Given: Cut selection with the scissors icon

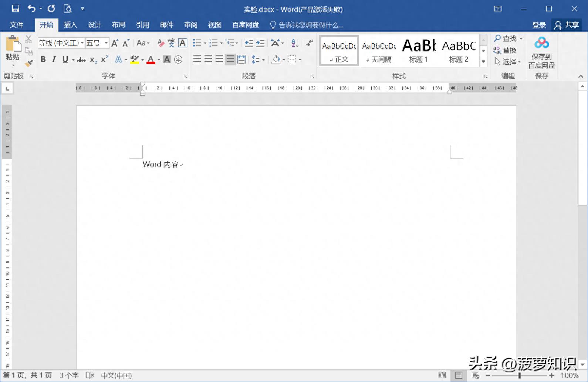Looking at the screenshot, I should point(28,39).
